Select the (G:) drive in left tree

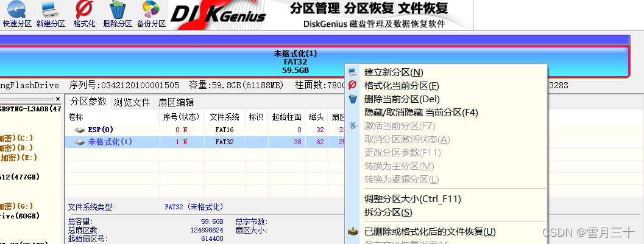16,206
